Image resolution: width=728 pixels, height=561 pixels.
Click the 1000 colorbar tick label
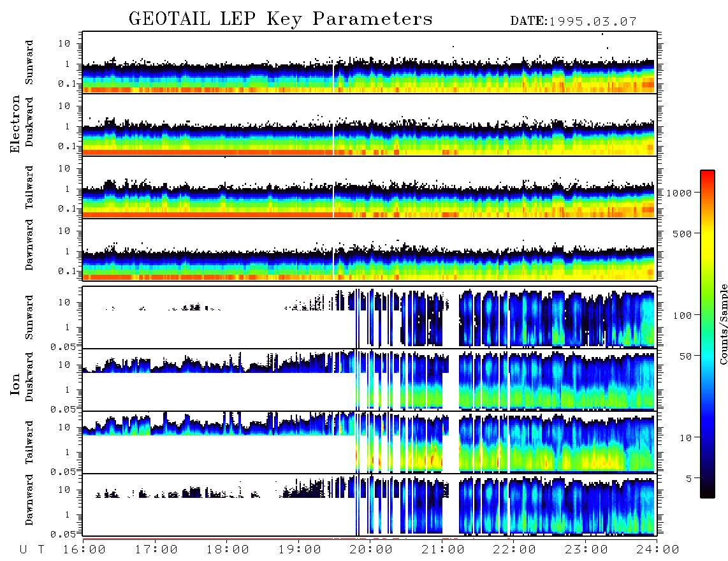(x=679, y=193)
